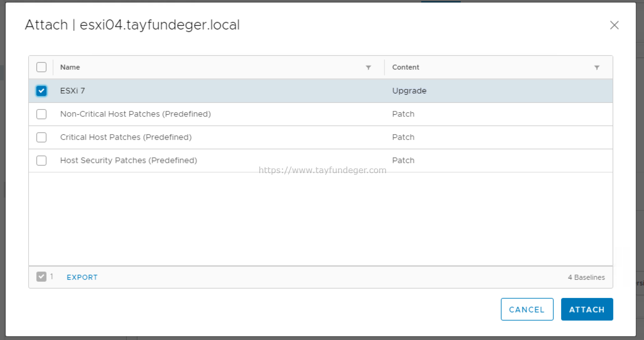Viewport: 644px width, 340px height.
Task: Close the Attach dialog with the X icon
Action: point(614,25)
